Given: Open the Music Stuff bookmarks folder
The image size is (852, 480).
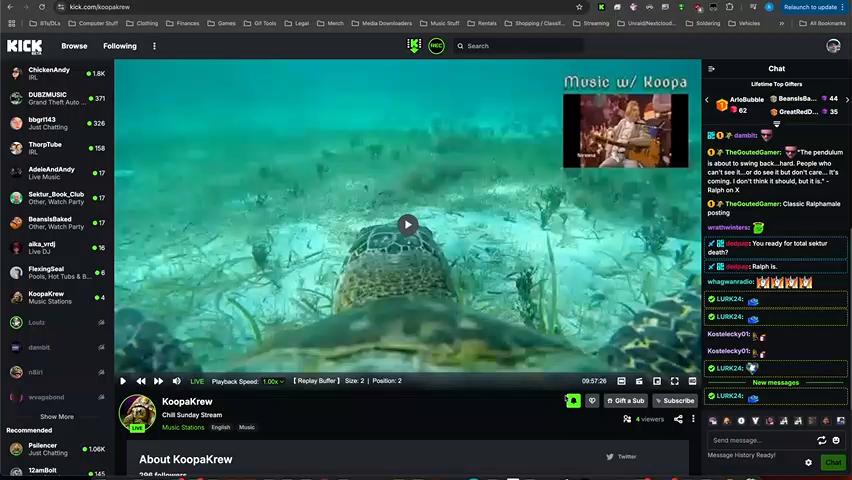Looking at the screenshot, I should click(439, 23).
